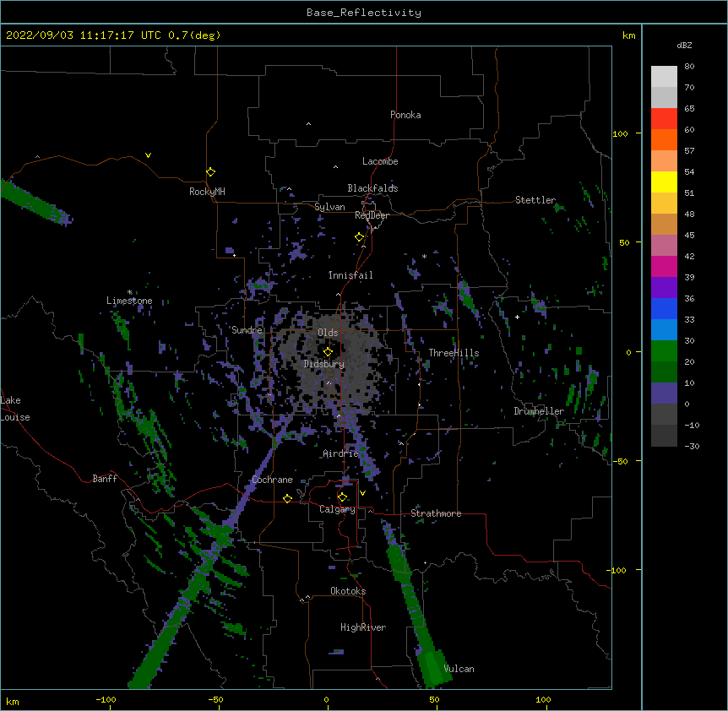This screenshot has height=711, width=728.
Task: Select the bright green 30-20 dBZ legend swatch
Action: (664, 351)
